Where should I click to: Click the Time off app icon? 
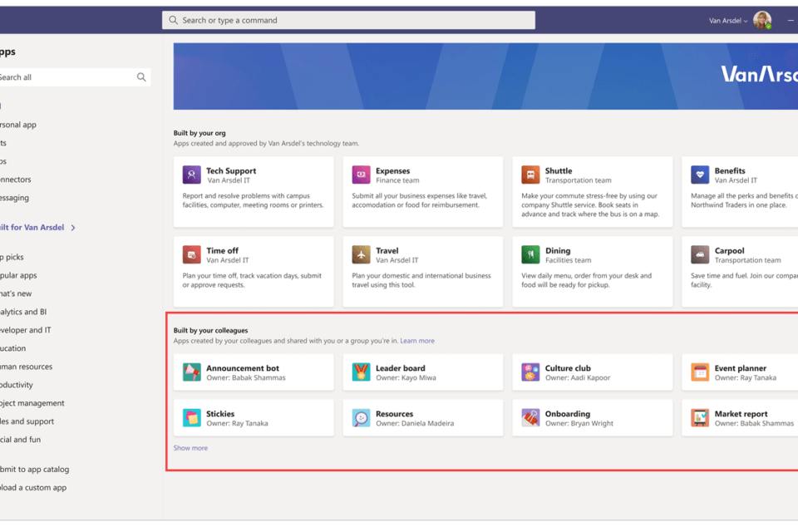pos(192,254)
